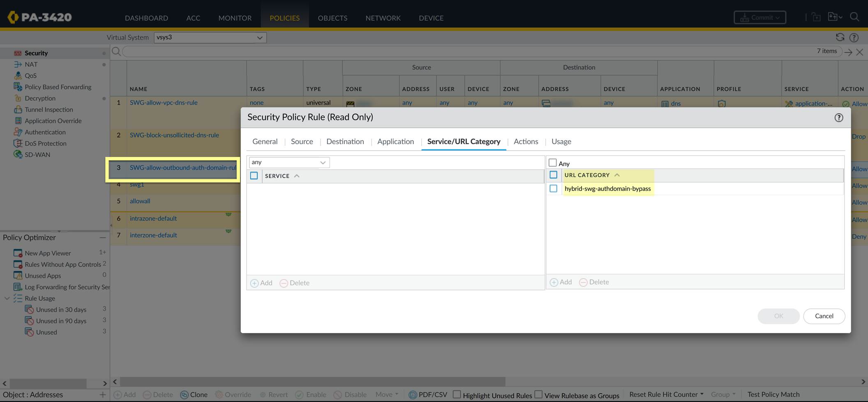Viewport: 868px width, 402px height.
Task: Open the allowall rule link
Action: (x=140, y=201)
